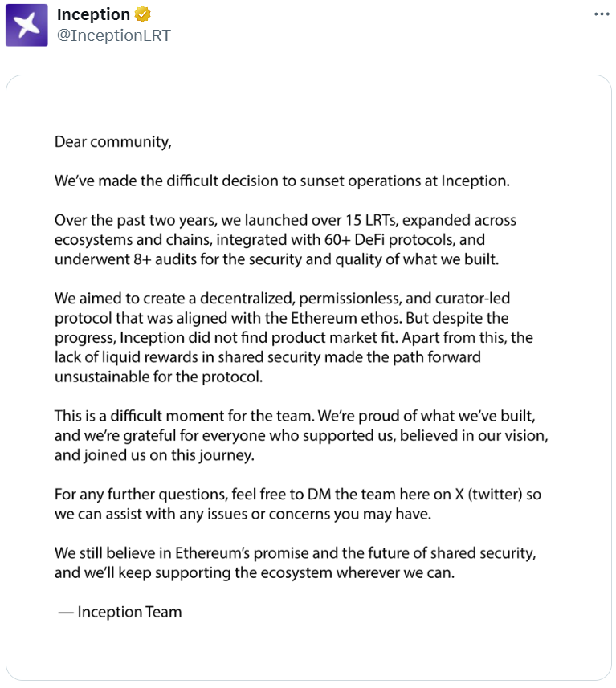The image size is (616, 688).
Task: Open the three-dot more options menu
Action: pyautogui.click(x=602, y=14)
